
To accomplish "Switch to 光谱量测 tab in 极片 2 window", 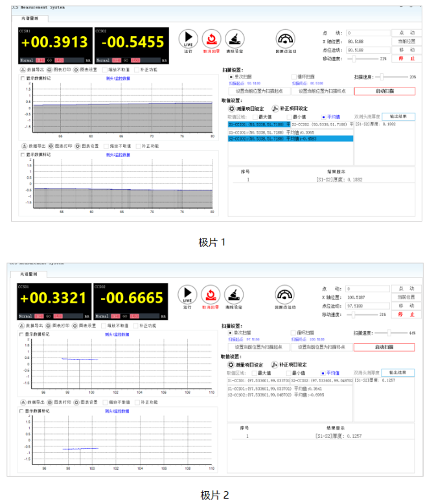I will 29,274.
